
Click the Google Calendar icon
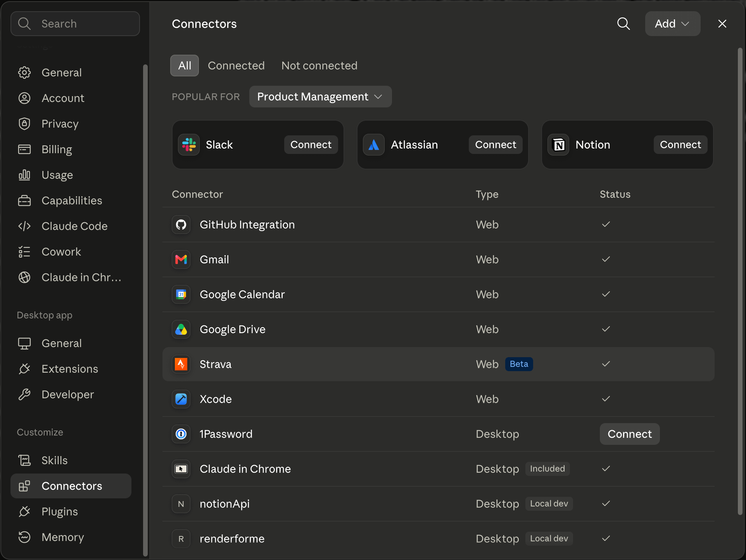tap(181, 294)
